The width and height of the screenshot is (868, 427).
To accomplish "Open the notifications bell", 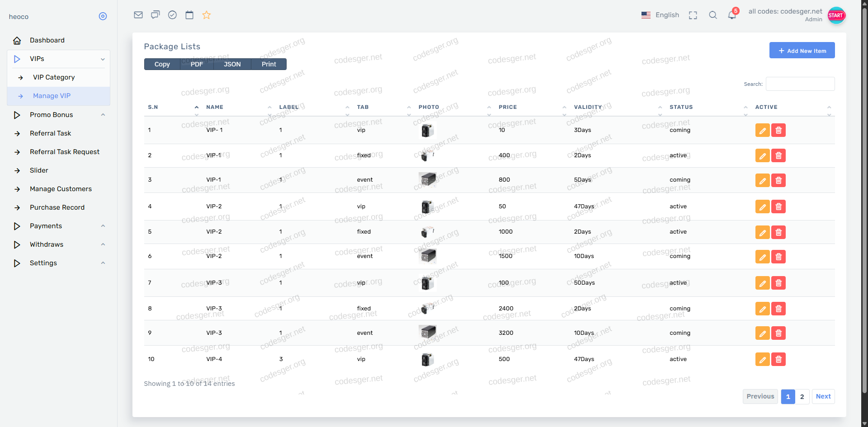I will coord(732,15).
